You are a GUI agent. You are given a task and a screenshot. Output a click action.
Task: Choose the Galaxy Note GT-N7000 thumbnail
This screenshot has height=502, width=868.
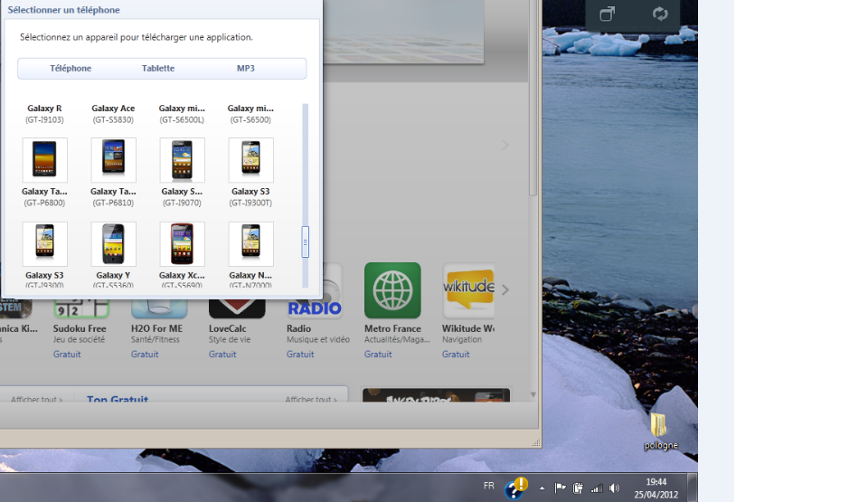click(x=250, y=244)
